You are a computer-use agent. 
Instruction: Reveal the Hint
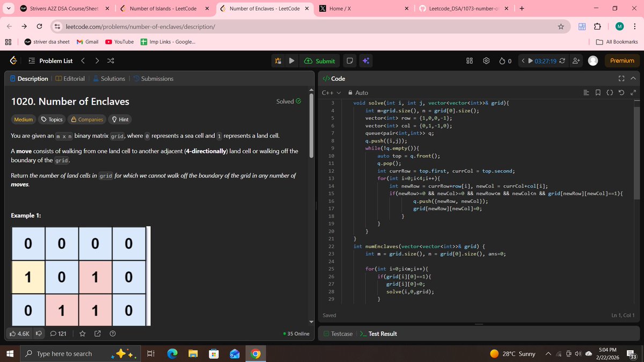(x=119, y=120)
